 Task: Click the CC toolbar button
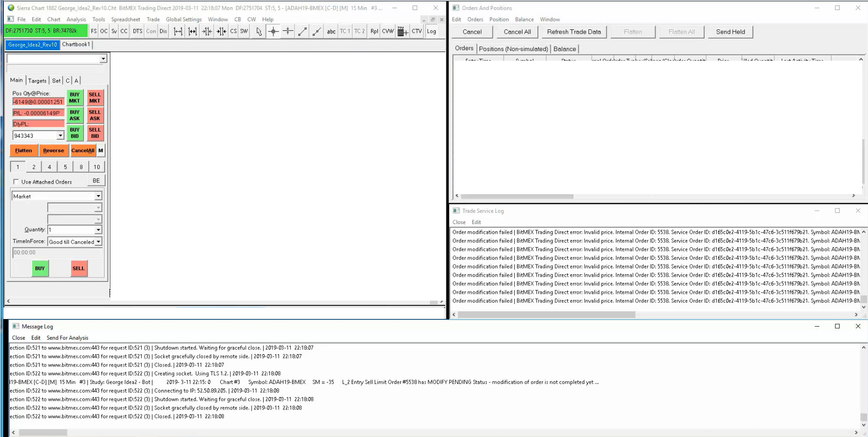[x=124, y=31]
